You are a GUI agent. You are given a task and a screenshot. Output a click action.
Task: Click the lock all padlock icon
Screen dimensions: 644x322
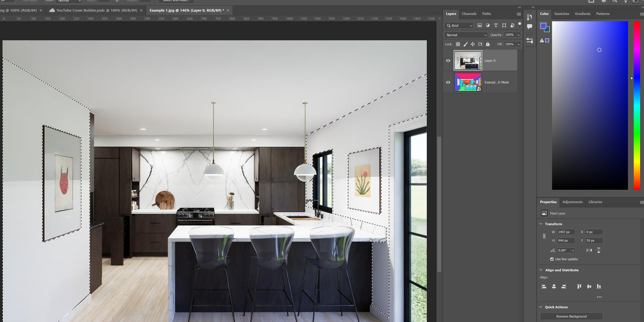point(487,44)
